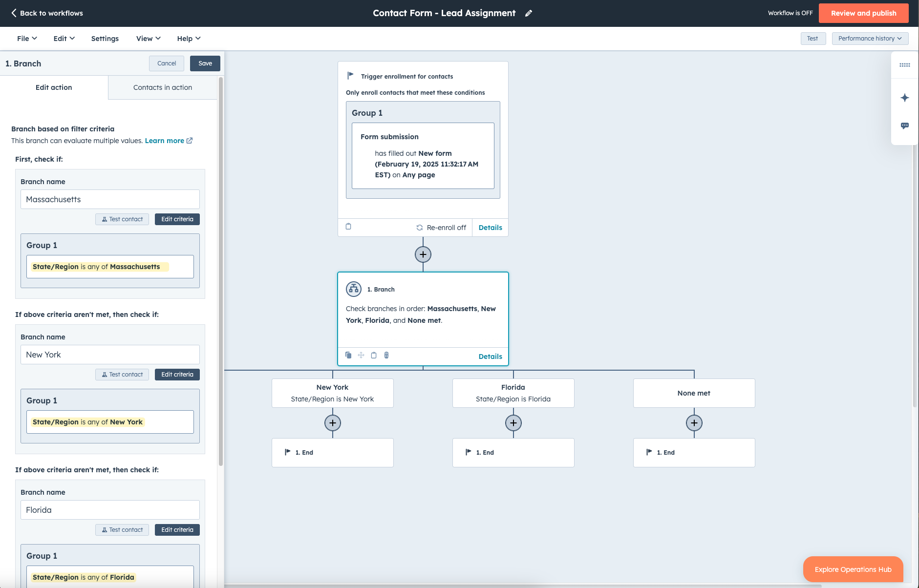Click Edit criteria for New York branch
Image resolution: width=919 pixels, height=588 pixels.
(x=177, y=375)
